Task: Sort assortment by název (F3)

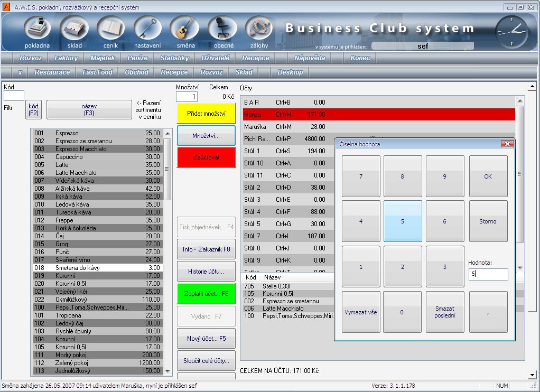Action: coord(89,109)
